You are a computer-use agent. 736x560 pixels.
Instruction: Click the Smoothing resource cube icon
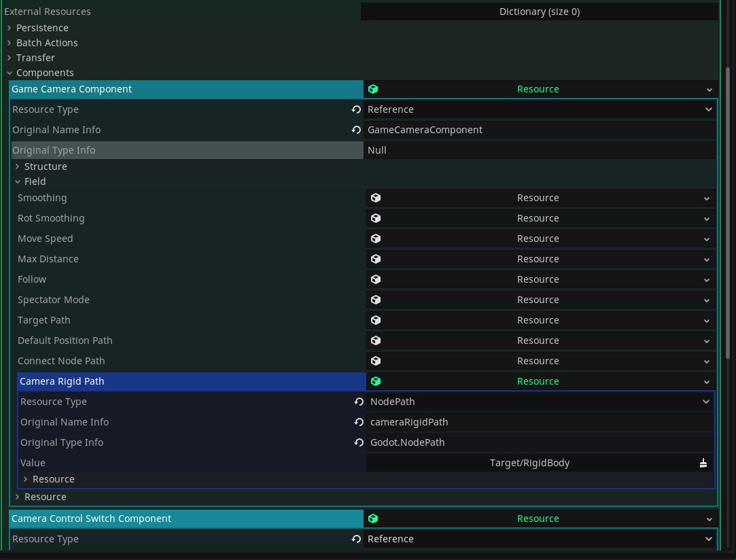tap(376, 198)
